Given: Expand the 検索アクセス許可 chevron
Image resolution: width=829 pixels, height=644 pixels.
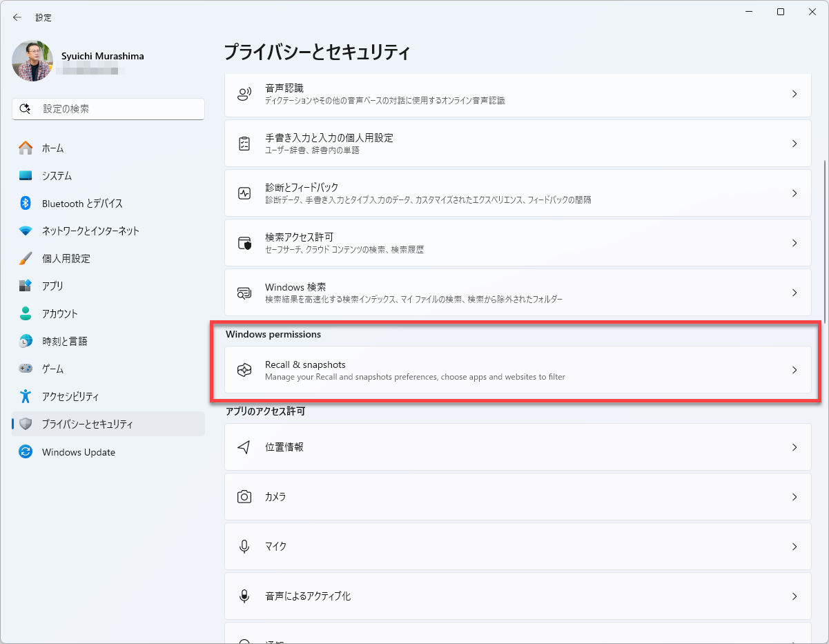Looking at the screenshot, I should click(794, 243).
